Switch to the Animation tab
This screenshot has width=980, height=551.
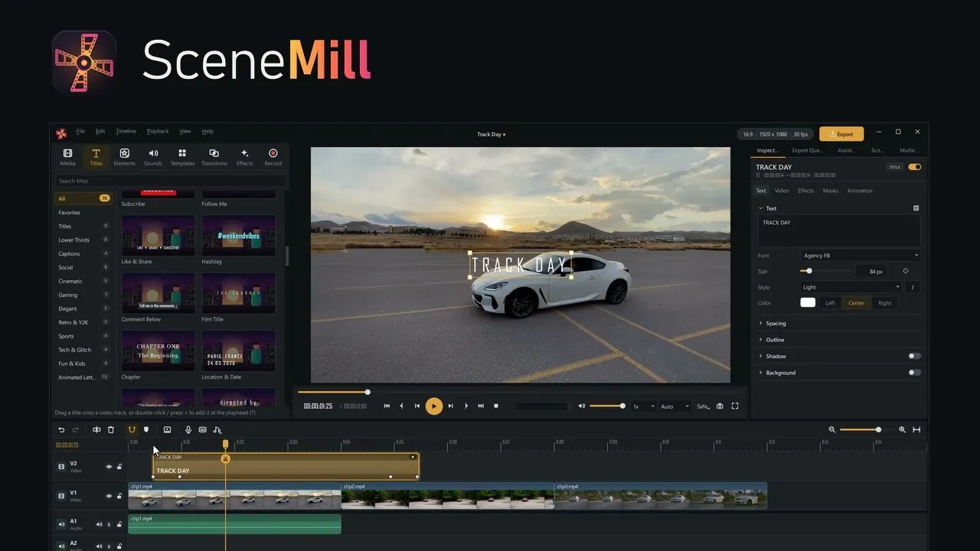pos(860,191)
